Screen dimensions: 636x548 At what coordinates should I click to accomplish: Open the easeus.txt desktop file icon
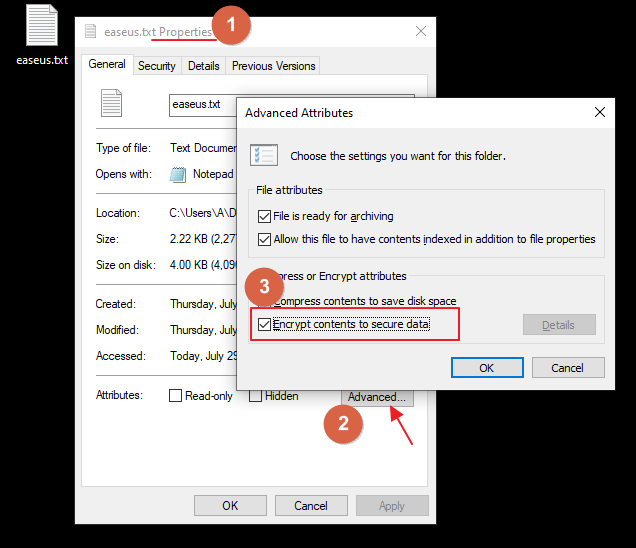(x=41, y=27)
